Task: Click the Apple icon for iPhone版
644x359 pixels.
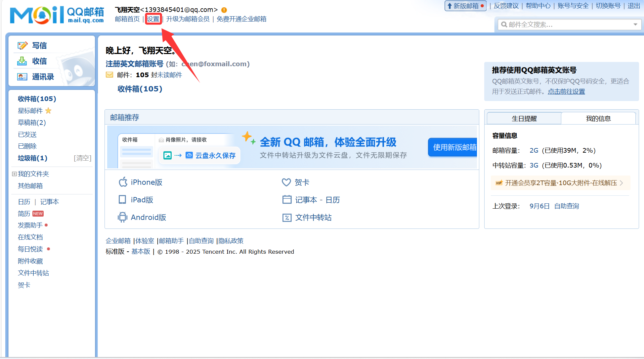Action: click(x=123, y=182)
